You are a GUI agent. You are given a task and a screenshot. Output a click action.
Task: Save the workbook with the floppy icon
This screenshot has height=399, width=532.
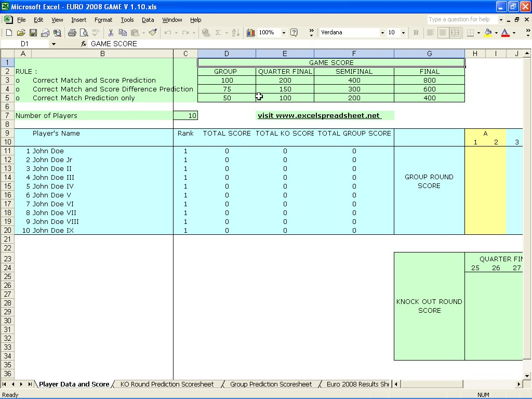coord(33,33)
